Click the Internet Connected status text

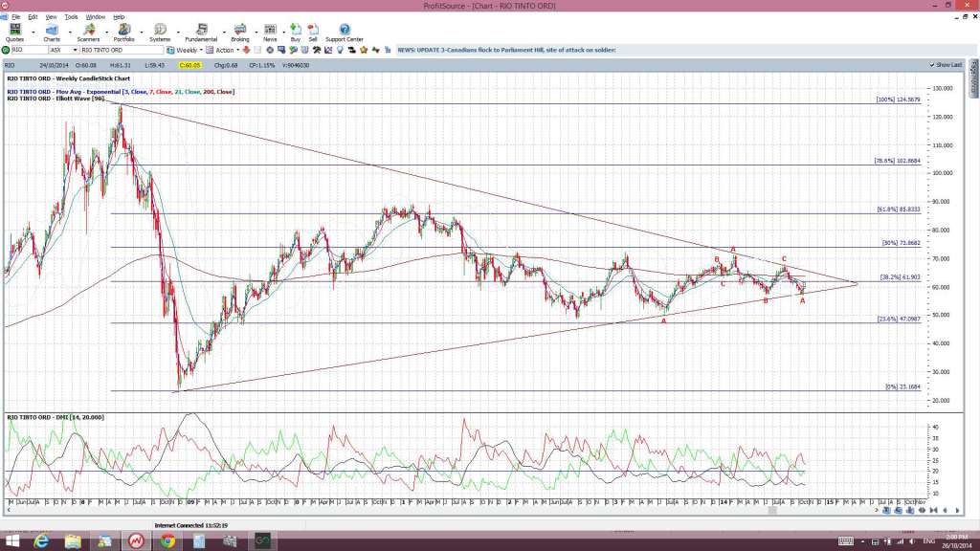click(x=191, y=525)
